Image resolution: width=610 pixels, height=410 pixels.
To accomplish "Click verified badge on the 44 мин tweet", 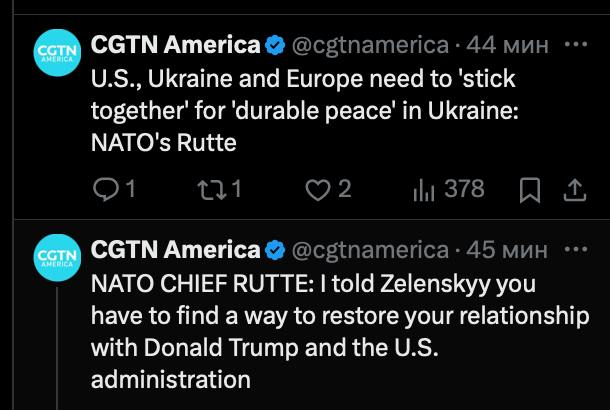I will (x=274, y=45).
